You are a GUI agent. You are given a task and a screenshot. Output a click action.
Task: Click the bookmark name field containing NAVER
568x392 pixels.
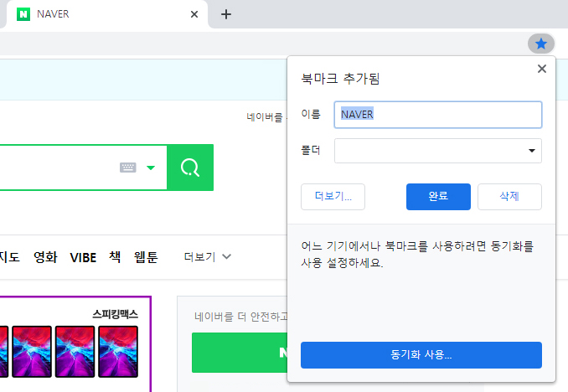pyautogui.click(x=437, y=115)
